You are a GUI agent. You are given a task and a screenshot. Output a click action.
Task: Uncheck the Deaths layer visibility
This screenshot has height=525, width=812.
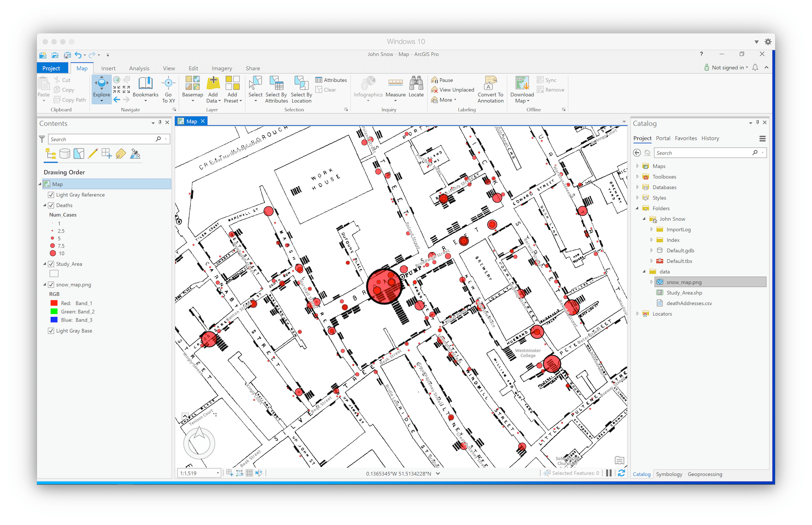tap(51, 205)
